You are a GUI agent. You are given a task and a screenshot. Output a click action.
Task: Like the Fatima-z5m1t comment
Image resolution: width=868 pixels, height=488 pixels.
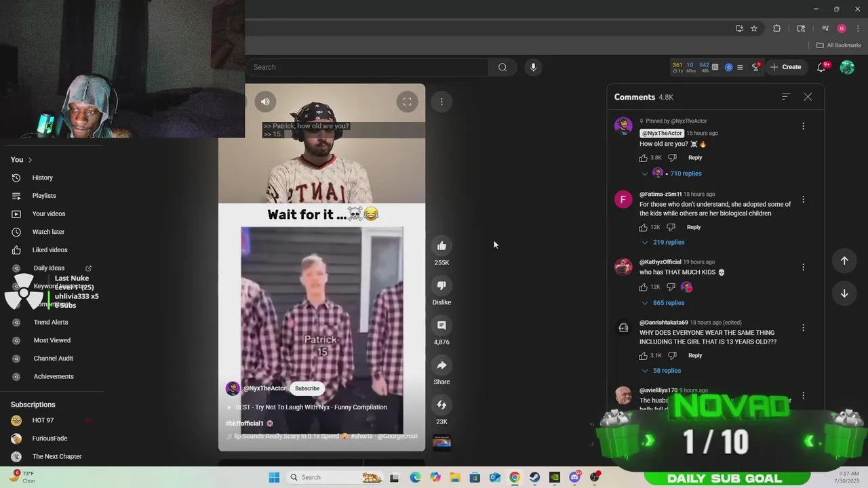click(644, 227)
